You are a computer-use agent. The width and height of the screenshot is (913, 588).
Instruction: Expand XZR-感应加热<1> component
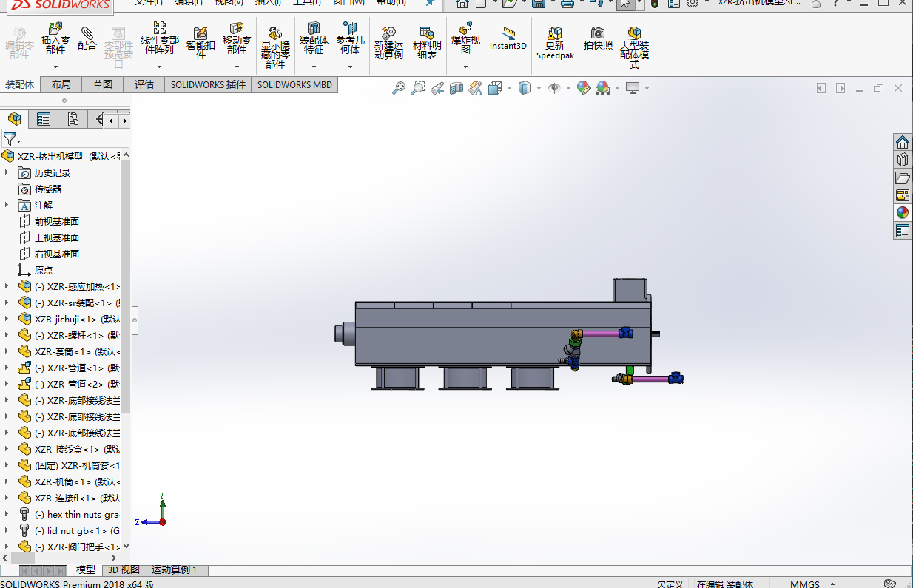tap(7, 286)
